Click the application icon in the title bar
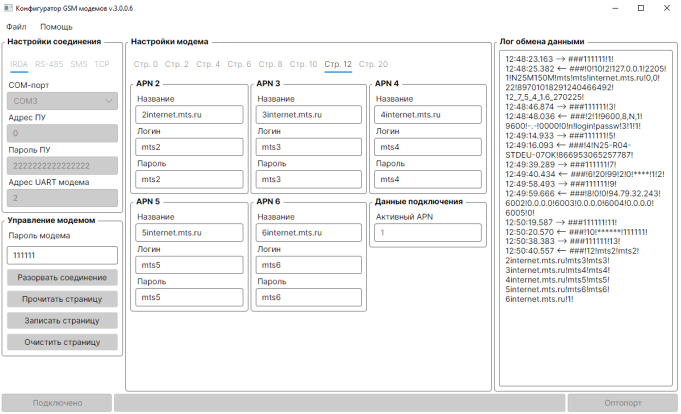 pyautogui.click(x=8, y=8)
